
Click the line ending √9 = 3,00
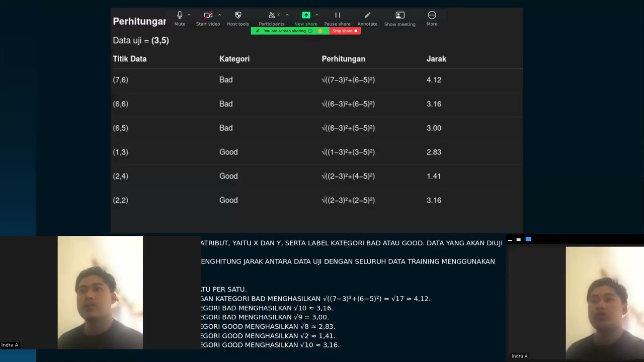tap(265, 317)
